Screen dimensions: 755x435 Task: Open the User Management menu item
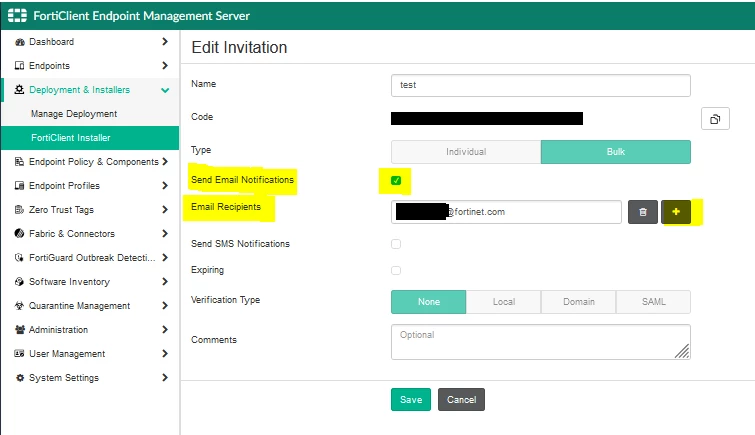coord(90,354)
